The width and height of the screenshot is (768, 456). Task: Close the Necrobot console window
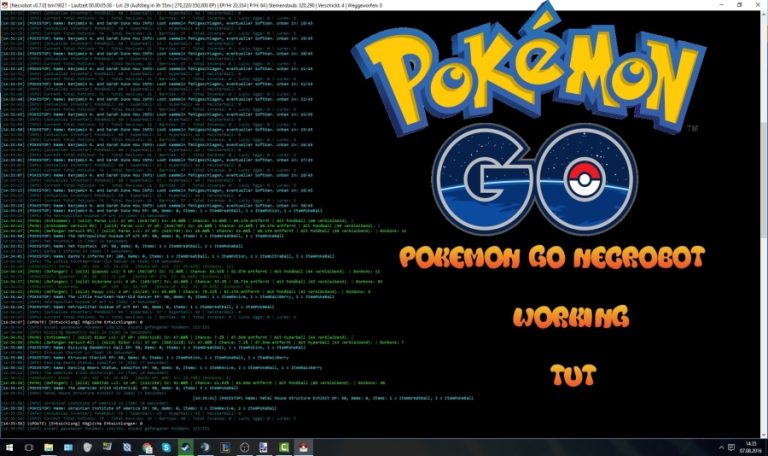click(758, 4)
